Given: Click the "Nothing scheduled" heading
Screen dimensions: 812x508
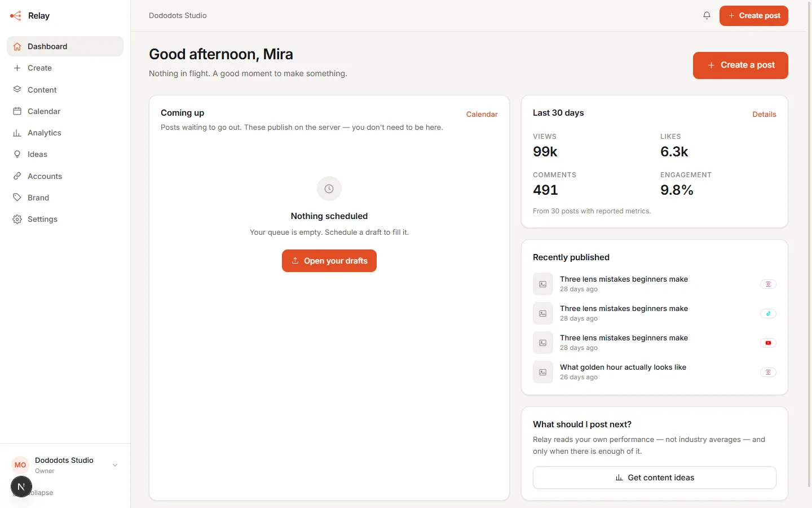Looking at the screenshot, I should point(329,216).
